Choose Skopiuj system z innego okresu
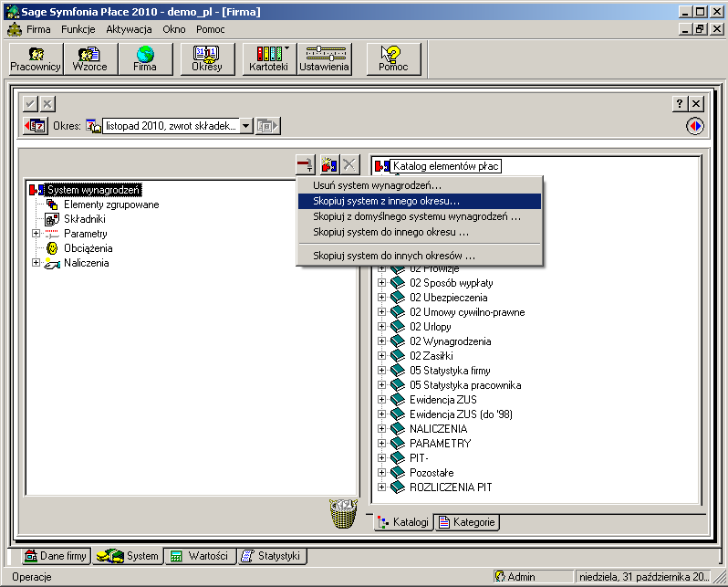The height and width of the screenshot is (587, 728). 420,201
